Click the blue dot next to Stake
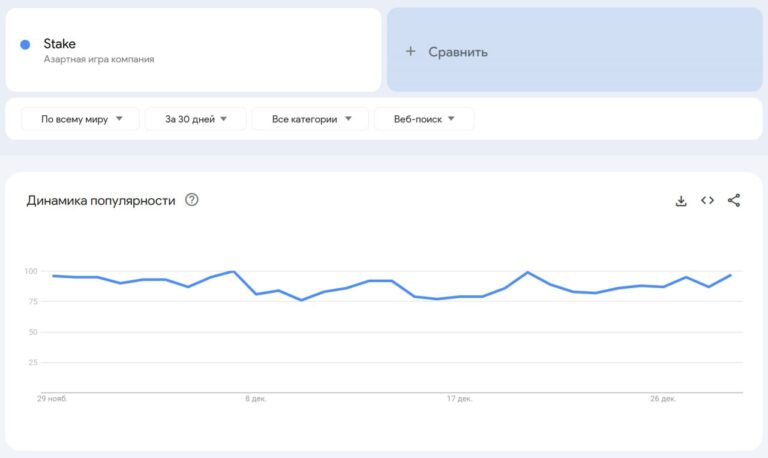Viewport: 768px width, 458px height. point(25,44)
